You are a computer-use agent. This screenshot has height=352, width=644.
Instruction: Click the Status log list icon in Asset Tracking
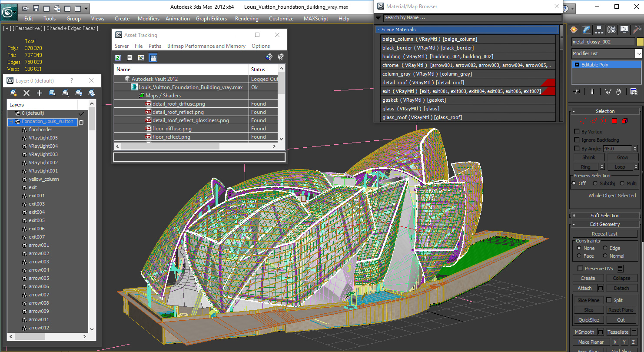click(129, 58)
